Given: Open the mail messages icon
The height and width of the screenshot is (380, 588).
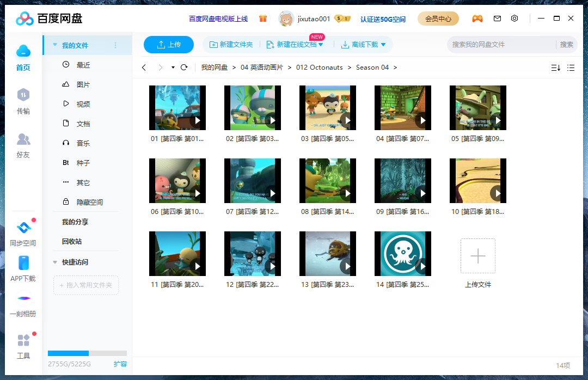Looking at the screenshot, I should coord(497,19).
